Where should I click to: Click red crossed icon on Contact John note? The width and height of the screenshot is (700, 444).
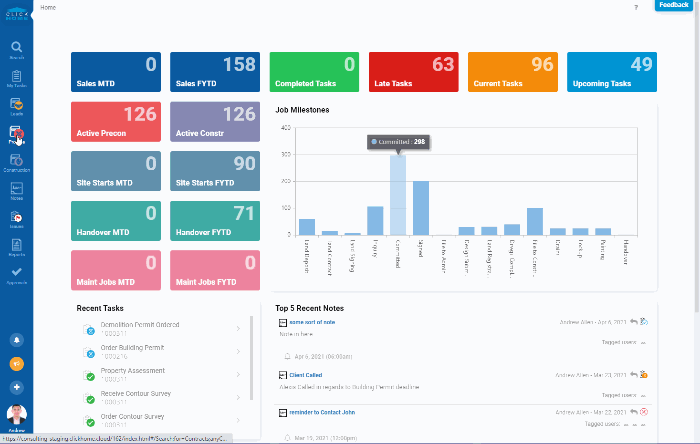point(644,412)
